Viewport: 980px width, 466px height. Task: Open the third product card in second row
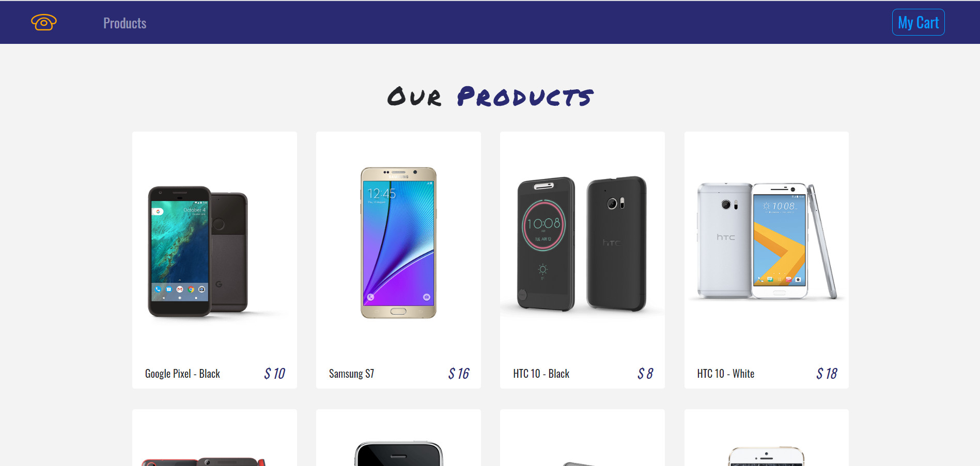582,438
